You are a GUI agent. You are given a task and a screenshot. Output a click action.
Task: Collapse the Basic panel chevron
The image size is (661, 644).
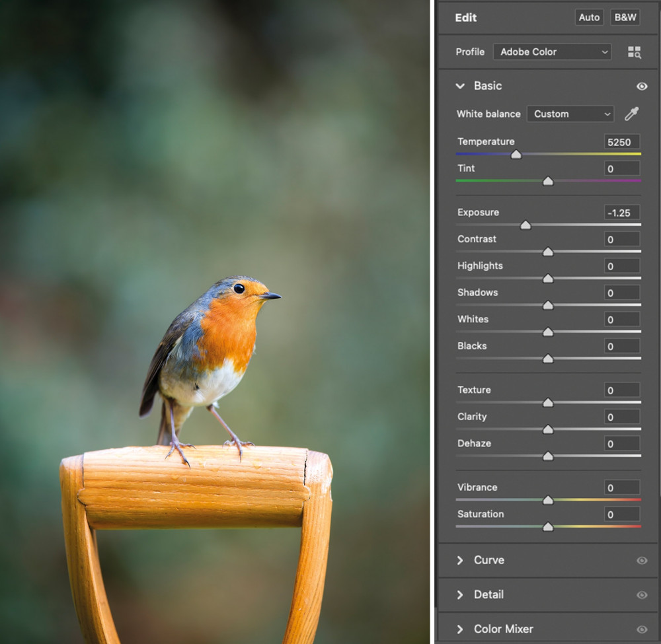460,86
